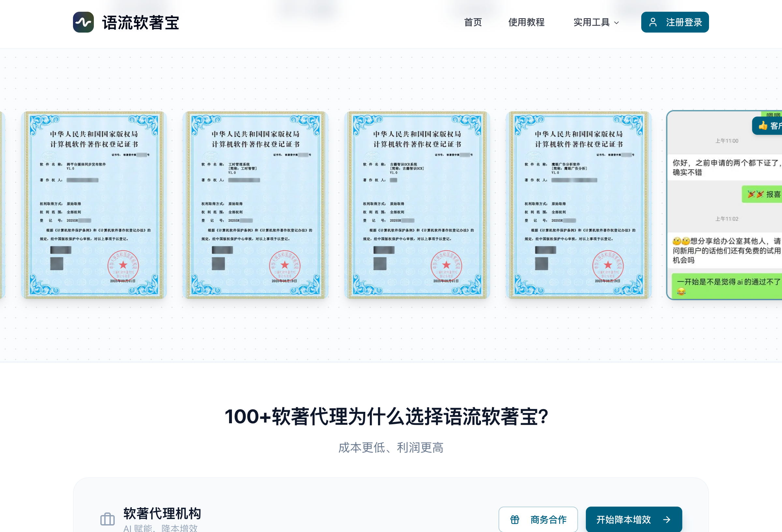Click the gift icon in 商务合作 button
The height and width of the screenshot is (532, 782).
(x=514, y=519)
